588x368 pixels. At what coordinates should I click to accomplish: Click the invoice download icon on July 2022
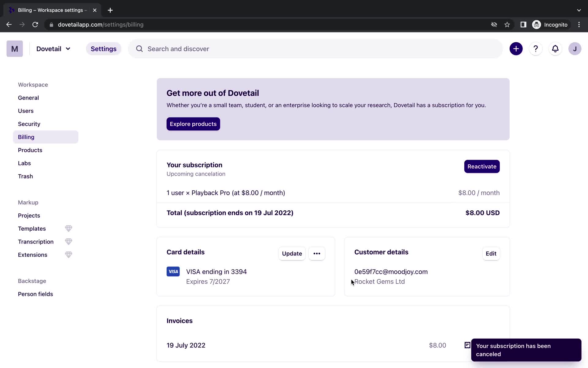coord(467,345)
